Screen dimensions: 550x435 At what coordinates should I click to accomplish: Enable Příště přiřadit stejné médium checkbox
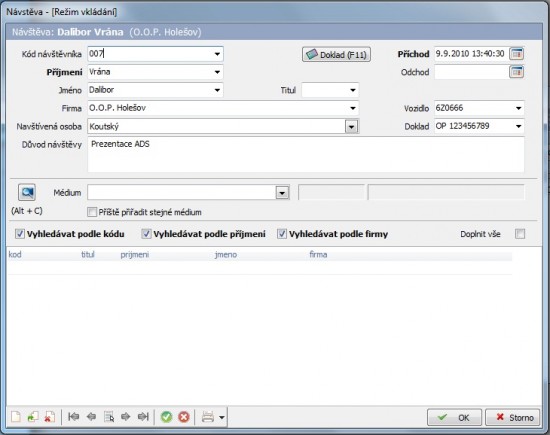point(92,212)
